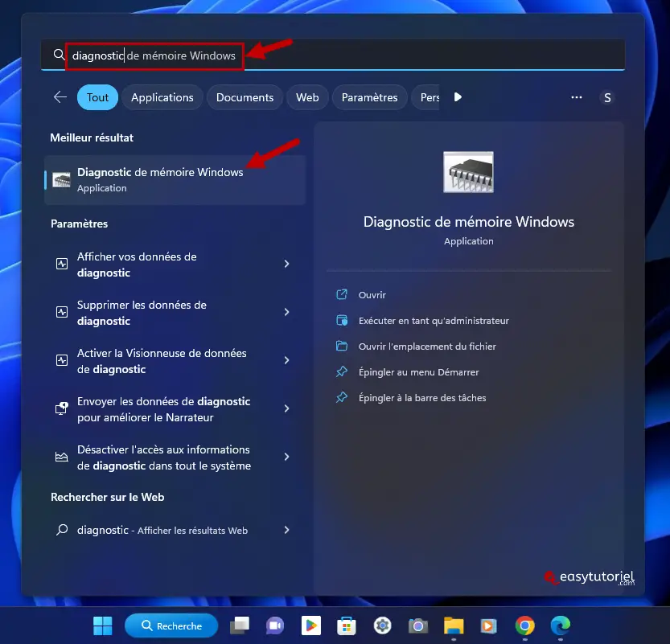670x644 pixels.
Task: Expand arrow for Désactiver l'accès aux informations
Action: (286, 457)
